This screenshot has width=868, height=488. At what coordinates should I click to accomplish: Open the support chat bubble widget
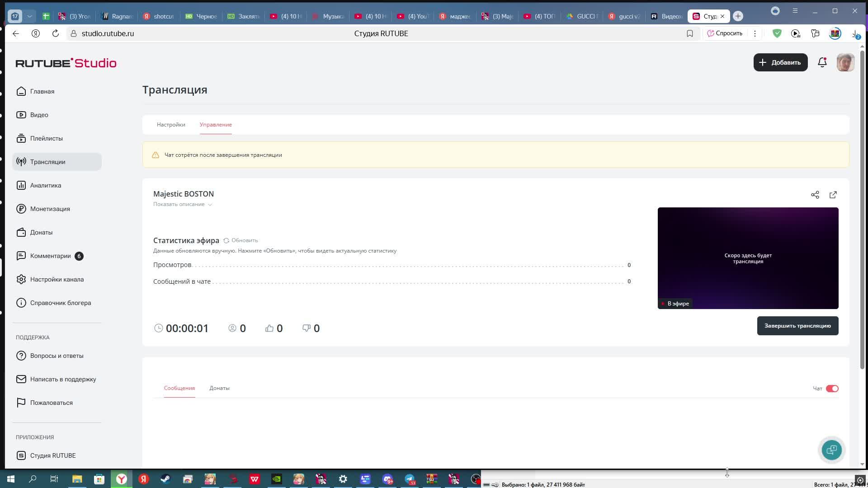coord(831,450)
